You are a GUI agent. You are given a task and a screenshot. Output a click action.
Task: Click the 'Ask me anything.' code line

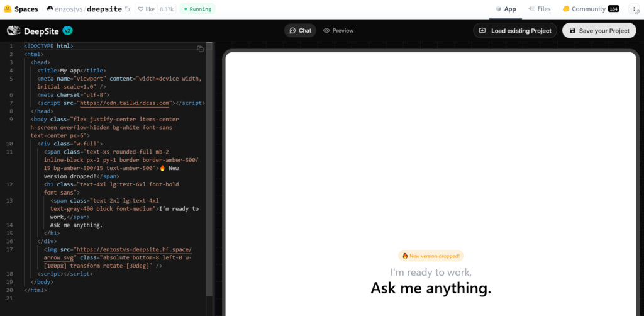76,225
